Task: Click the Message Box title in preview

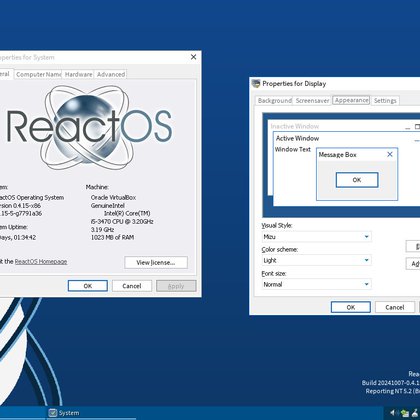Action: pos(337,155)
